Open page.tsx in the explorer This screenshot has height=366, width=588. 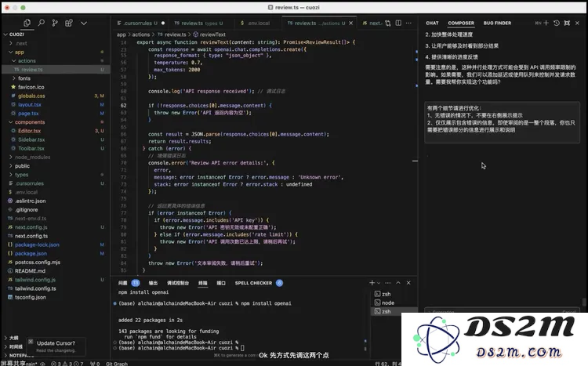(x=28, y=114)
